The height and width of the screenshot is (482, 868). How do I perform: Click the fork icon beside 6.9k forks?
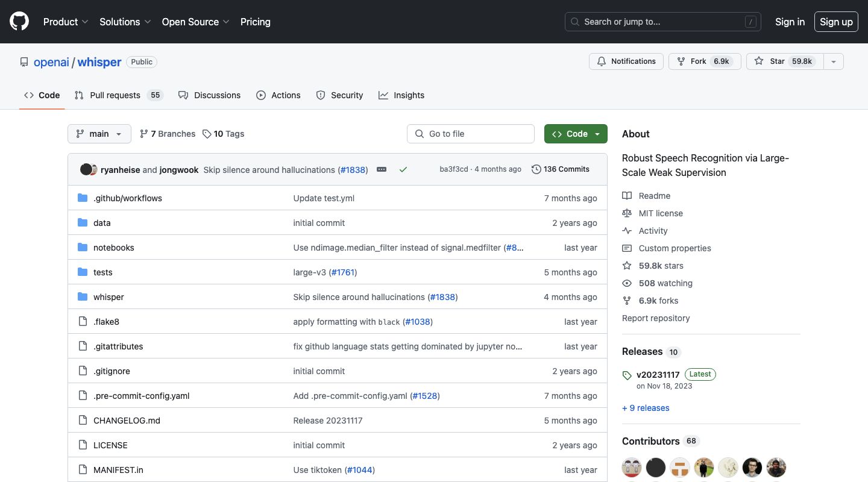[627, 301]
